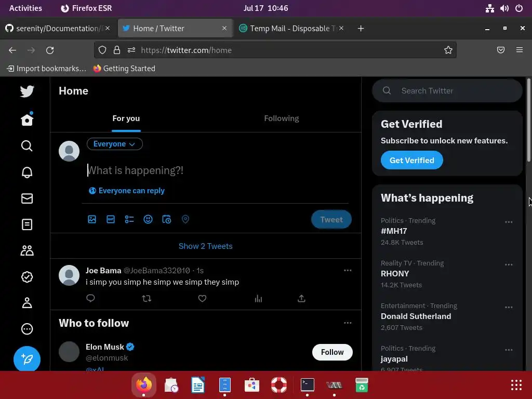Click the Twitter bird logo
532x399 pixels.
[27, 91]
